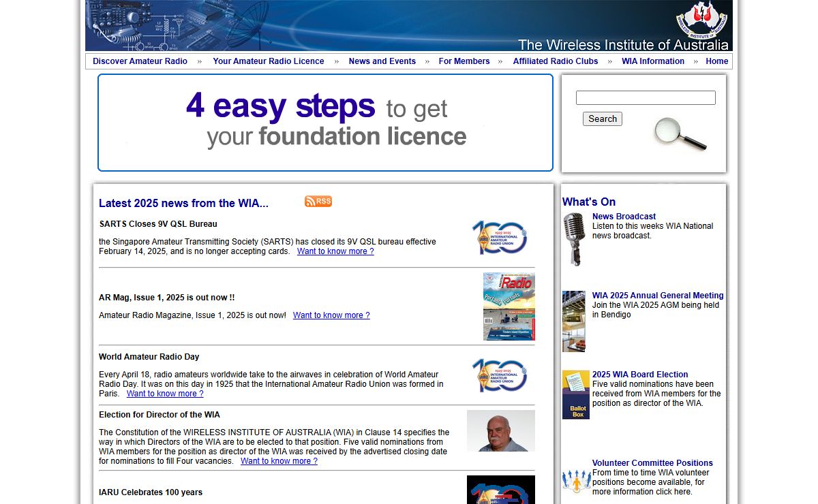818x504 pixels.
Task: Open the News and Events menu
Action: point(382,61)
